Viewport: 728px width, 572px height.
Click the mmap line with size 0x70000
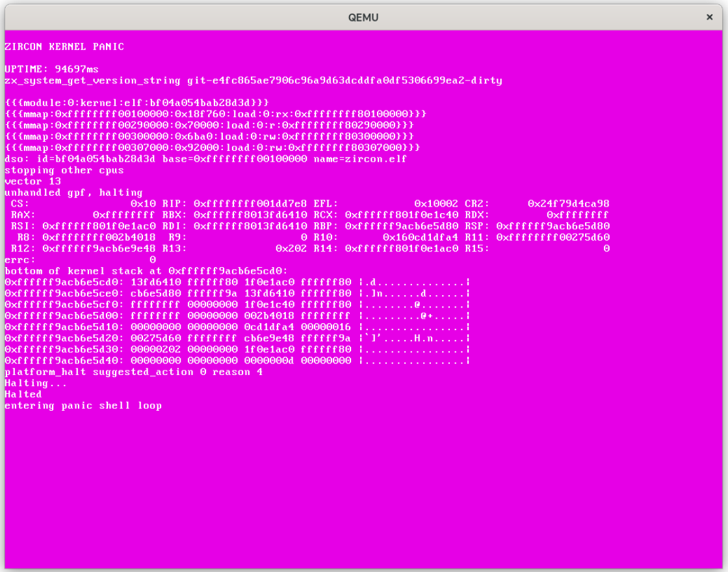(209, 125)
